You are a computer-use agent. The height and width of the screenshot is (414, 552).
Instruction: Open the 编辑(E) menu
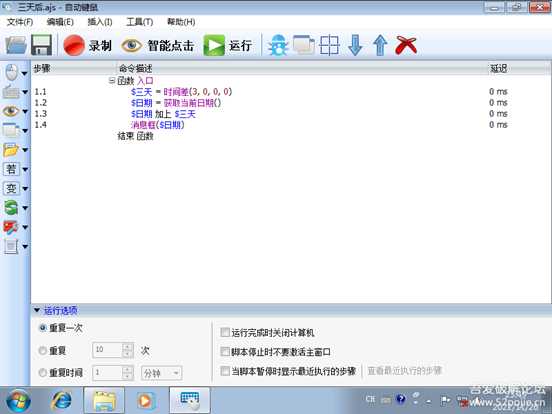pyautogui.click(x=60, y=22)
